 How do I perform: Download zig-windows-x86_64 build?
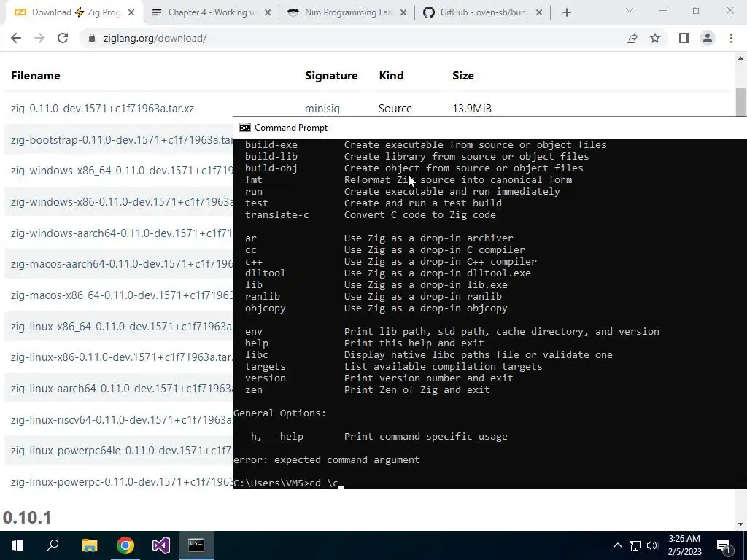pyautogui.click(x=122, y=171)
